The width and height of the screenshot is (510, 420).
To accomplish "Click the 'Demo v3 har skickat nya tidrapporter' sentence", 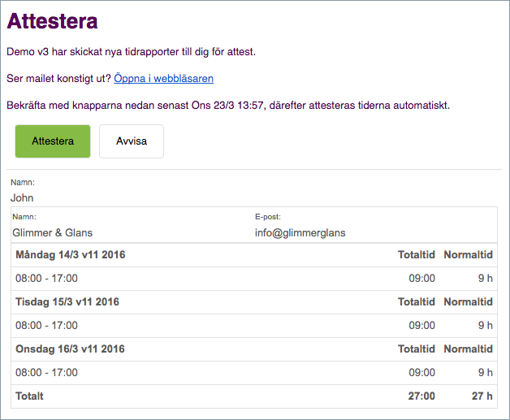I will (131, 52).
